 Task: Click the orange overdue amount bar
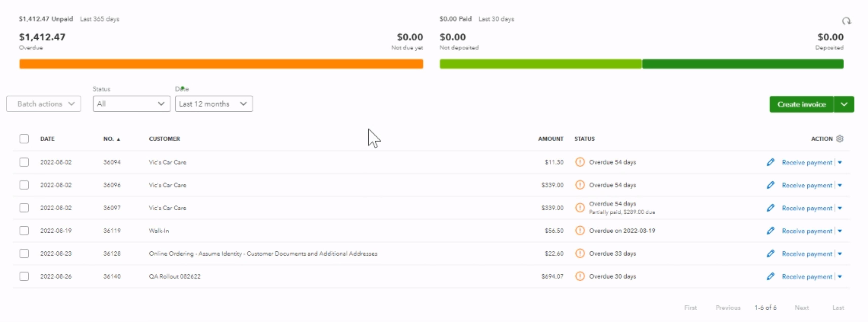(221, 64)
